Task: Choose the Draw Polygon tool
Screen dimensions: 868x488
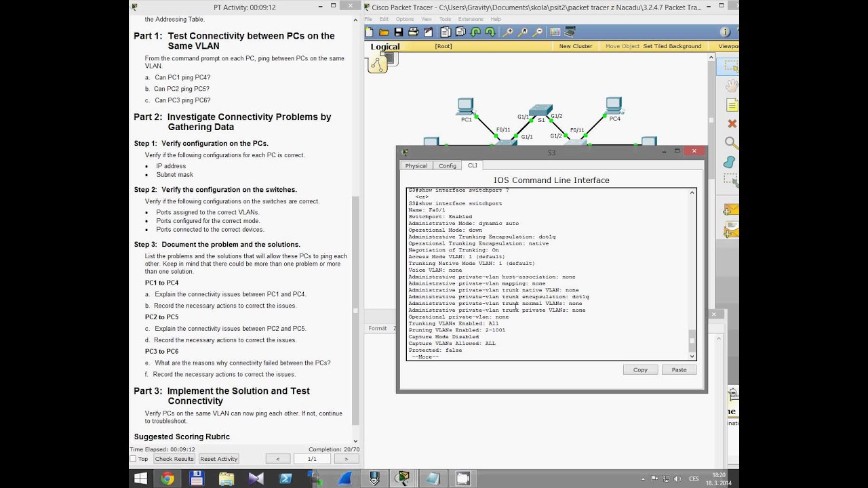Action: [x=730, y=161]
